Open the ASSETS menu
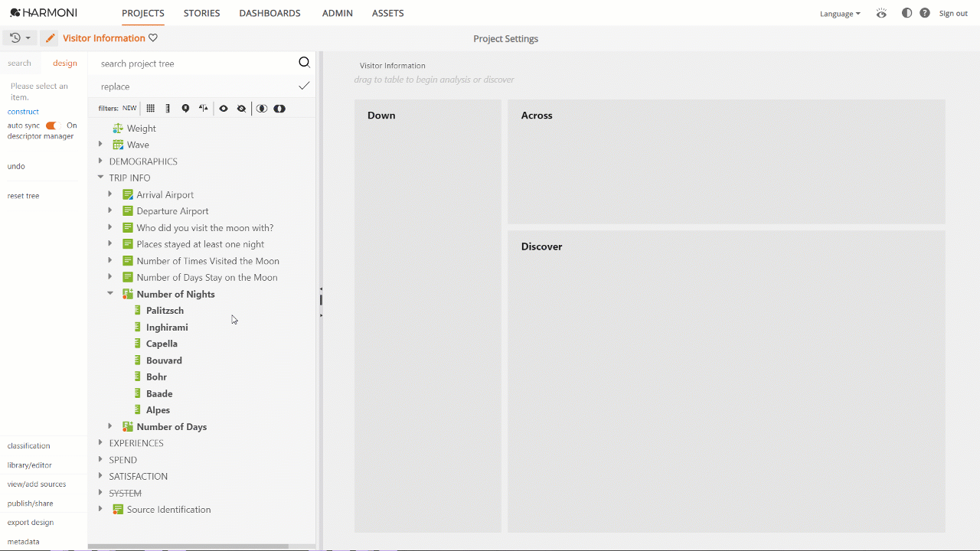The height and width of the screenshot is (551, 980). click(388, 13)
